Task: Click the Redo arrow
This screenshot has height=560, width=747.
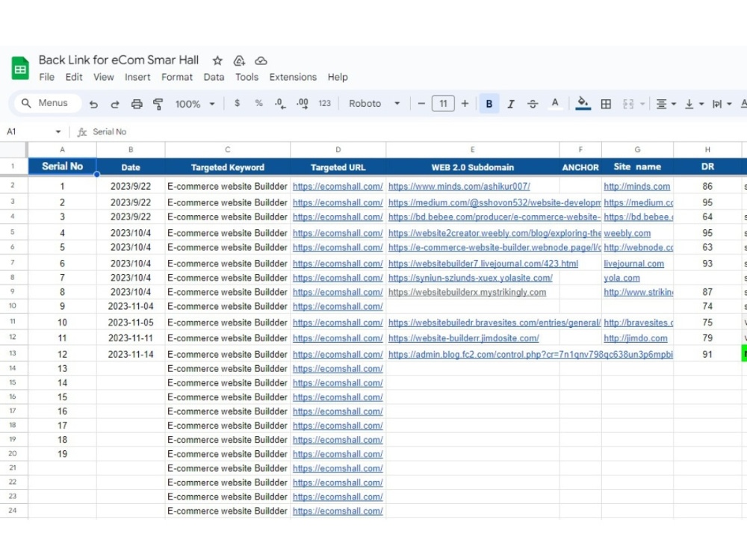Action: pos(115,104)
